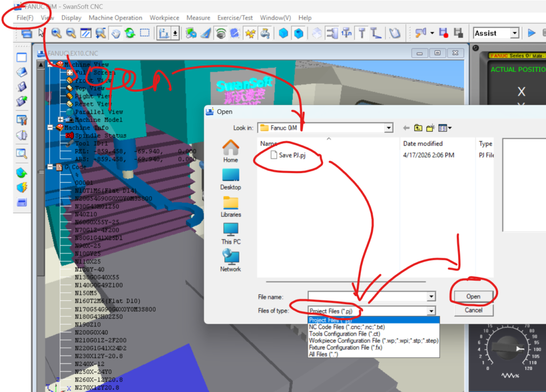546x392 pixels.
Task: Open the File(F) menu
Action: click(25, 18)
